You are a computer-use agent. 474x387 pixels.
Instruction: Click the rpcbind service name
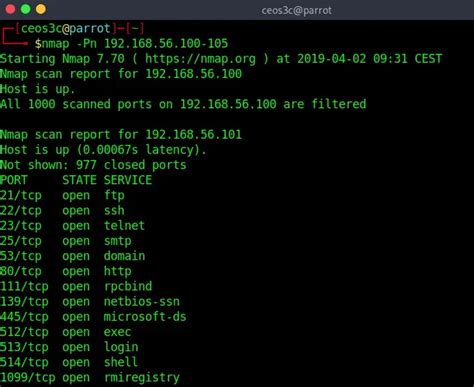pyautogui.click(x=128, y=286)
